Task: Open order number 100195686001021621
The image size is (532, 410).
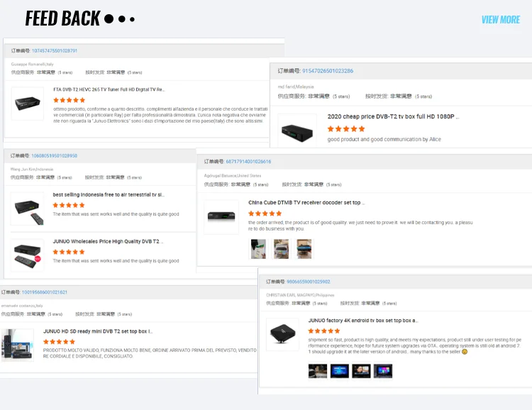Action: pos(45,292)
